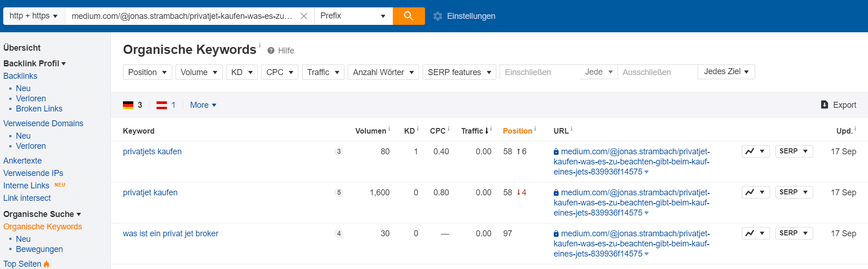Screen dimensions: 868x269
Task: Expand URL arrow in privatjets kaufen row
Action: tap(647, 172)
